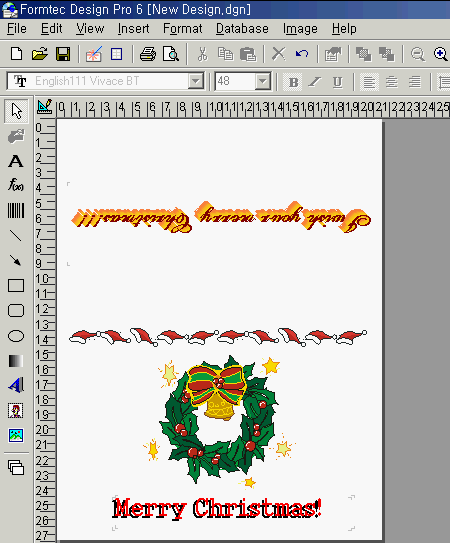Align text right

[414, 82]
